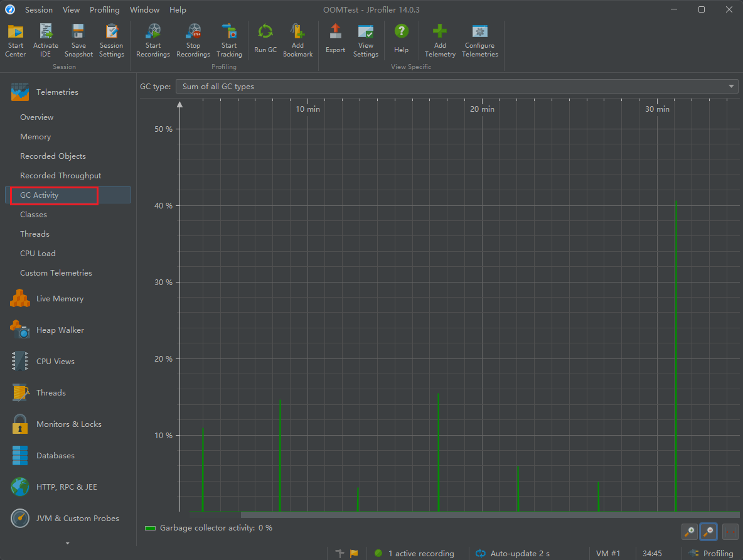The image size is (743, 560).
Task: Select Classes telemetry
Action: coord(68,214)
